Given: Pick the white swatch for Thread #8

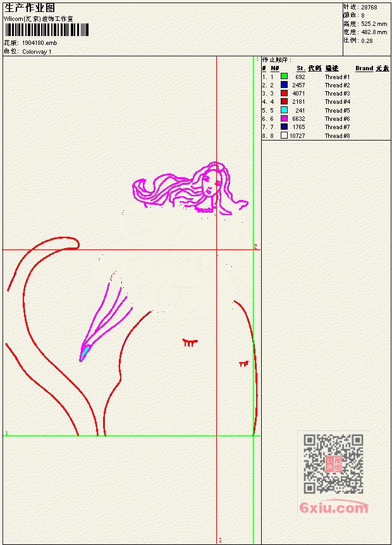Looking at the screenshot, I should click(284, 135).
